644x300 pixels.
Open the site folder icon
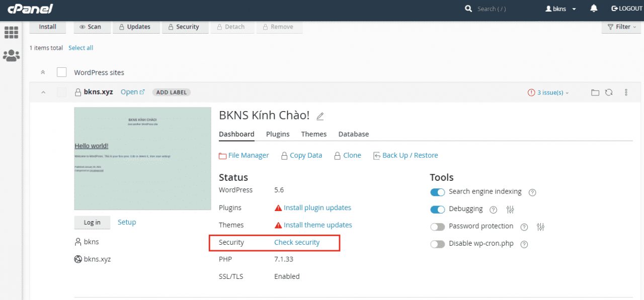[x=595, y=92]
